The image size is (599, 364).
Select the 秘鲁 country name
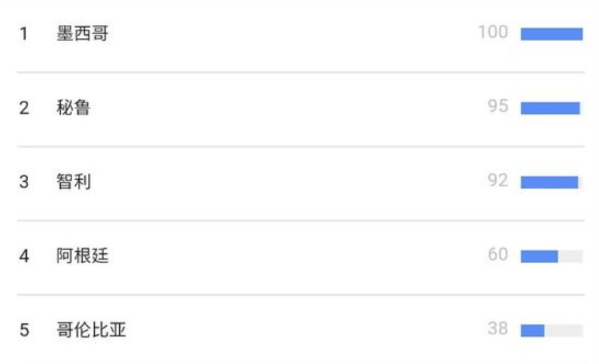click(74, 107)
